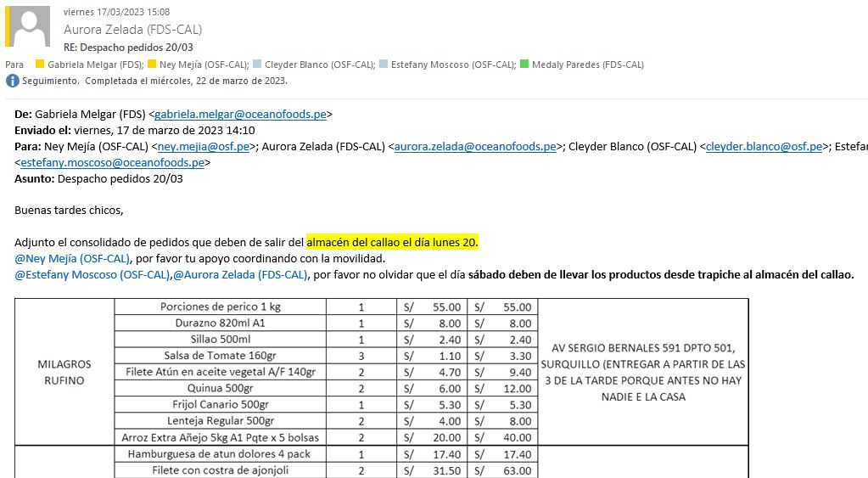Click the @Ney Mejía (OSF-CAL) mention
Screen dimensions: 868x478
[x=72, y=259]
